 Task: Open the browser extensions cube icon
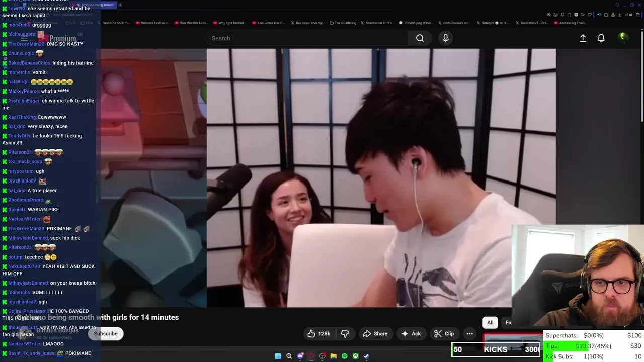(606, 15)
